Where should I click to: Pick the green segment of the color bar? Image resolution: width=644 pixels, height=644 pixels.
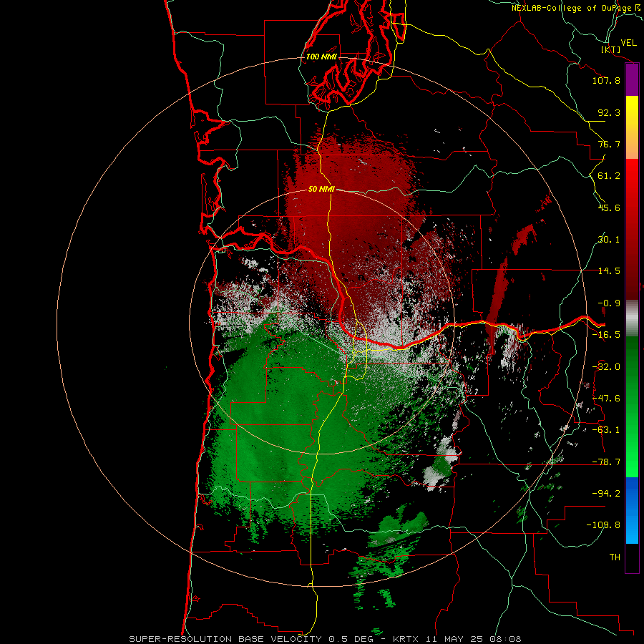tap(632, 406)
